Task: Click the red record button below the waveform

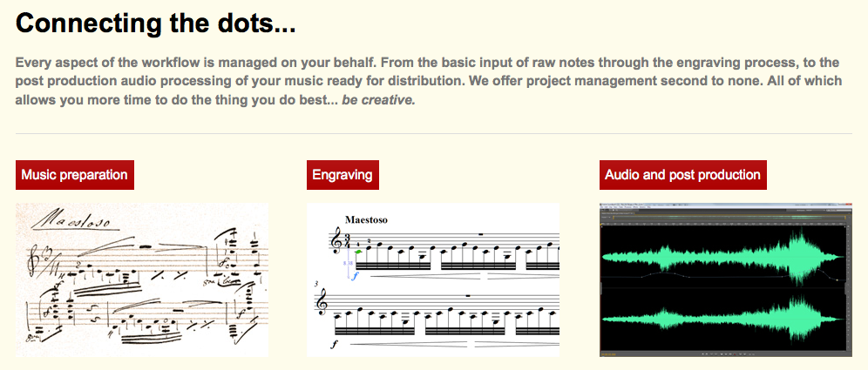Action: (735, 354)
